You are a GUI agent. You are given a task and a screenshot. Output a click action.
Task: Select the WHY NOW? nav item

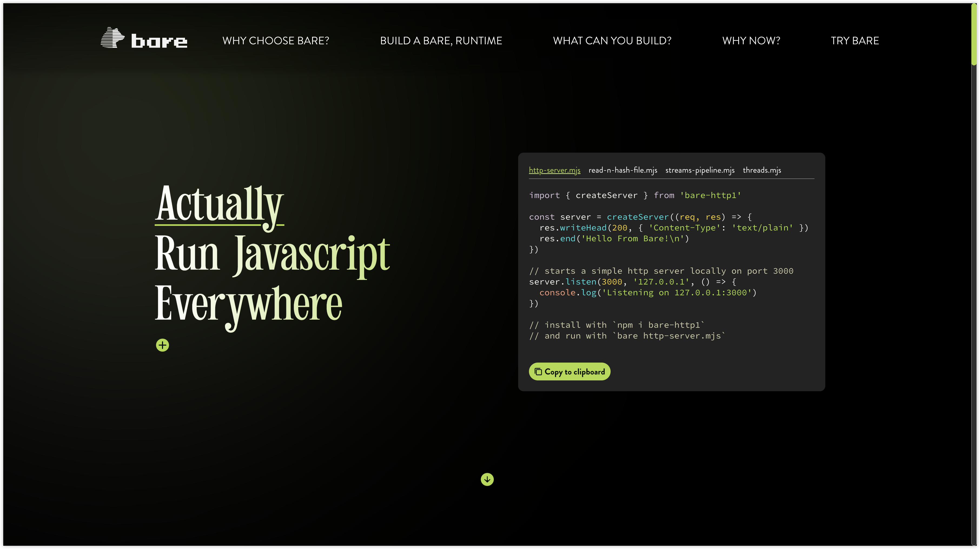(751, 41)
